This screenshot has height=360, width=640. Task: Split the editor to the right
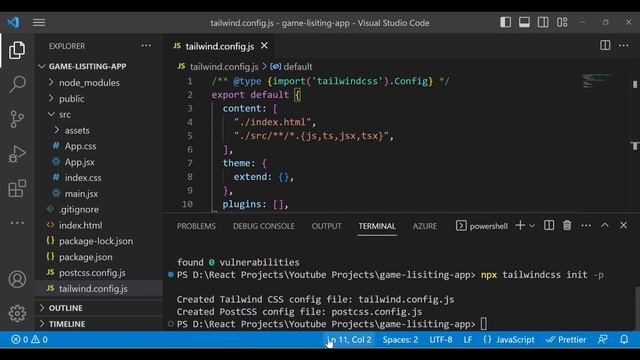pos(605,45)
